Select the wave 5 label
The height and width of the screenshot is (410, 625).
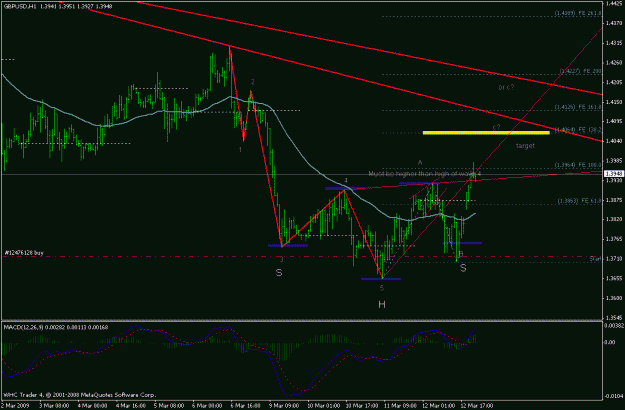coord(382,288)
